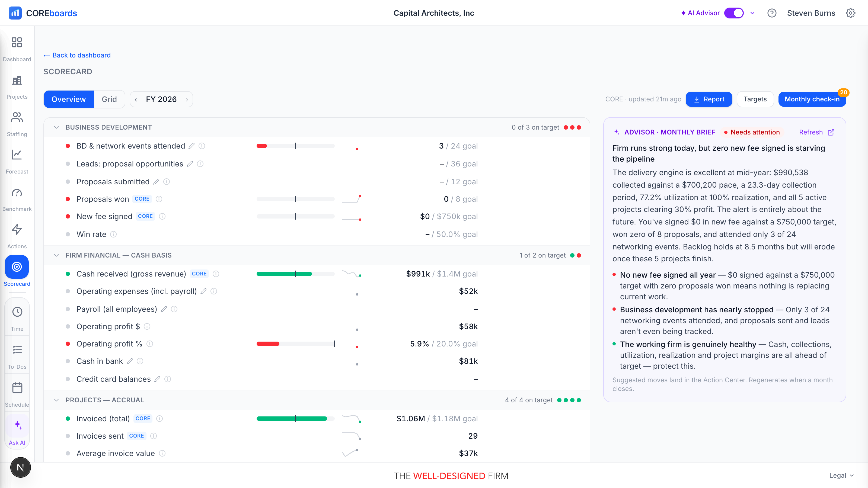The height and width of the screenshot is (488, 868).
Task: Open the Actions lightning icon
Action: pyautogui.click(x=17, y=230)
